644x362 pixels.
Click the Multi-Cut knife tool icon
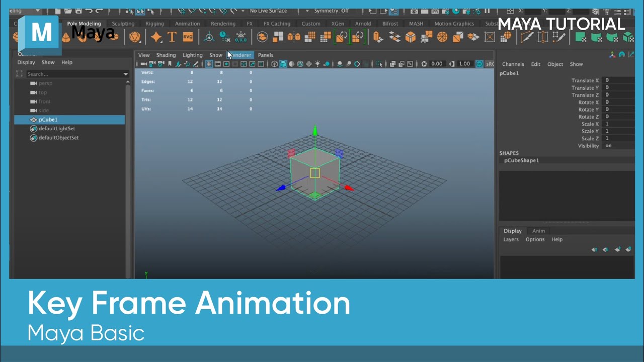527,37
